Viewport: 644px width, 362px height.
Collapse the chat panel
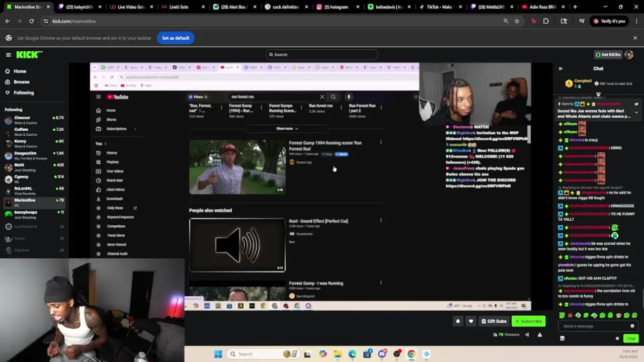pyautogui.click(x=560, y=68)
